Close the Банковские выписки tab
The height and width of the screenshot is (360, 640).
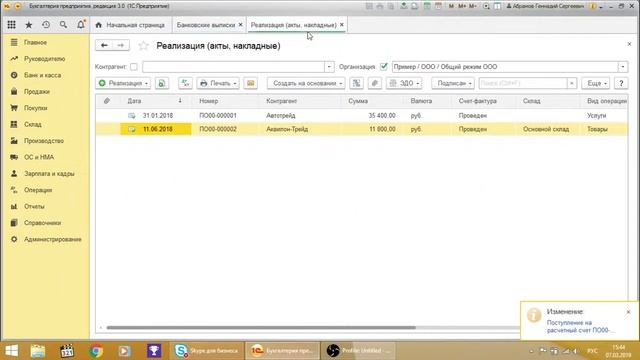pyautogui.click(x=240, y=25)
